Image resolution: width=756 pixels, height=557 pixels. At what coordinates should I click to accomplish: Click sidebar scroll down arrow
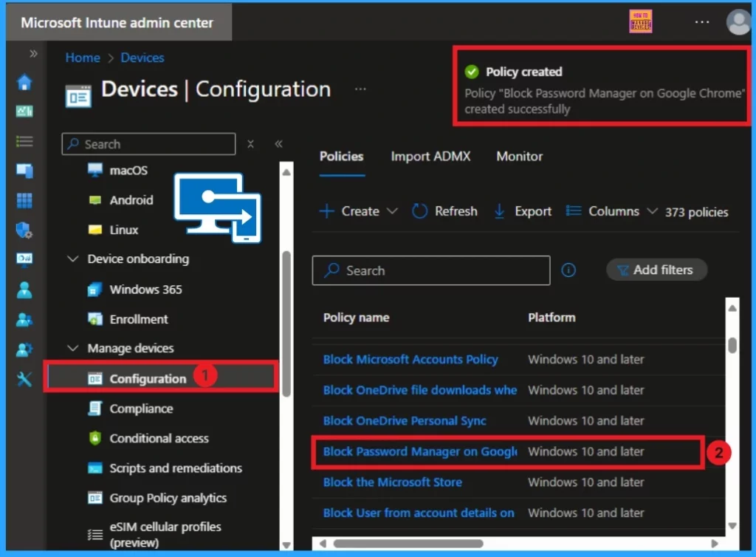click(x=286, y=545)
